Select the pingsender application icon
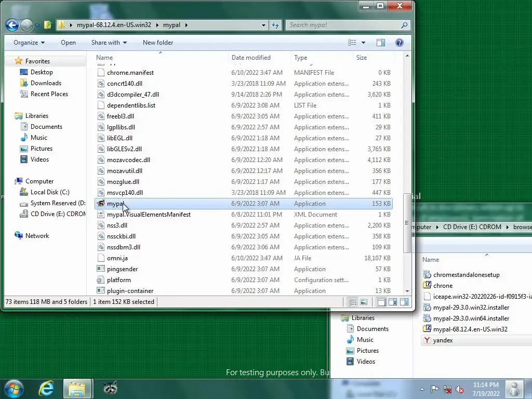 [x=101, y=269]
